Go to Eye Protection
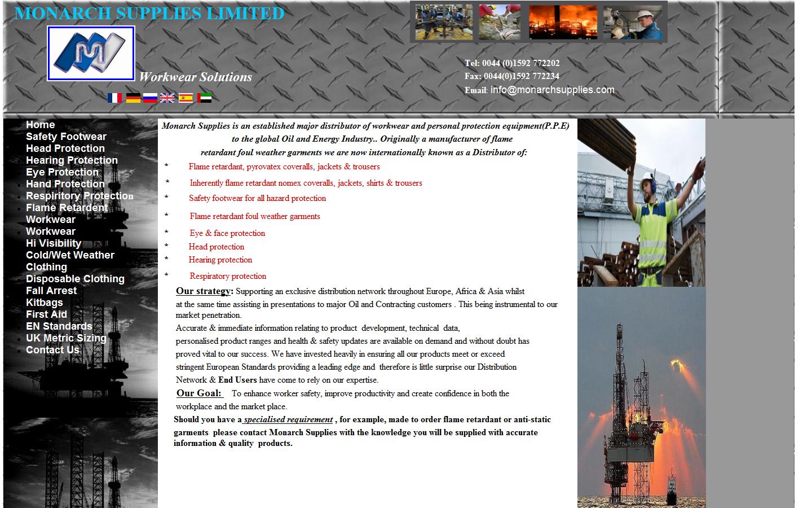The image size is (812, 508). point(62,172)
